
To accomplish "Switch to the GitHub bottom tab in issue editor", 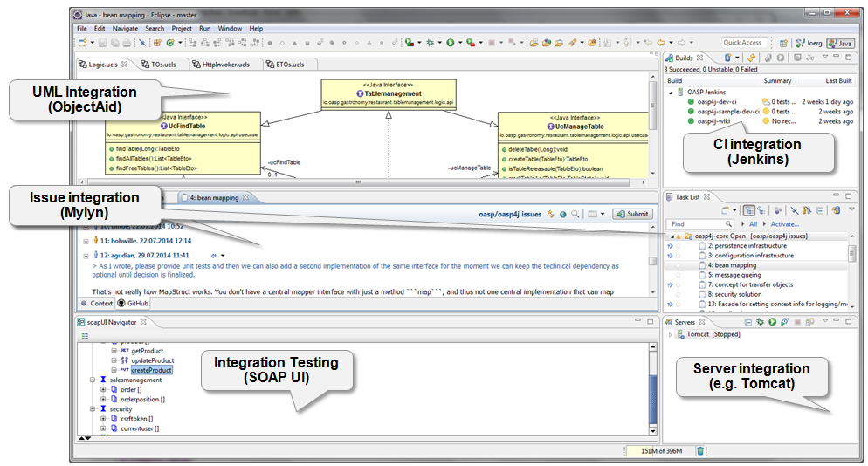I will click(133, 304).
